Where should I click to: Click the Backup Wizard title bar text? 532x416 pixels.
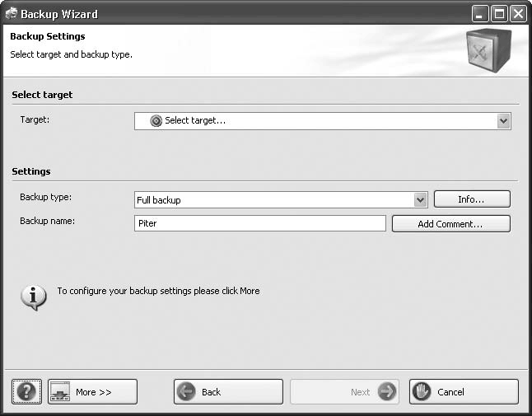(x=58, y=14)
